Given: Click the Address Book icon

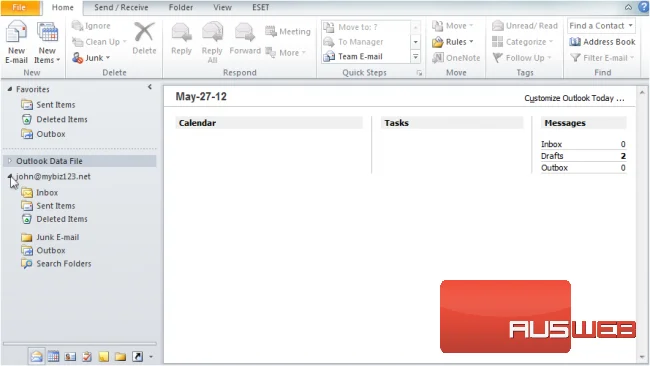Looking at the screenshot, I should 575,42.
